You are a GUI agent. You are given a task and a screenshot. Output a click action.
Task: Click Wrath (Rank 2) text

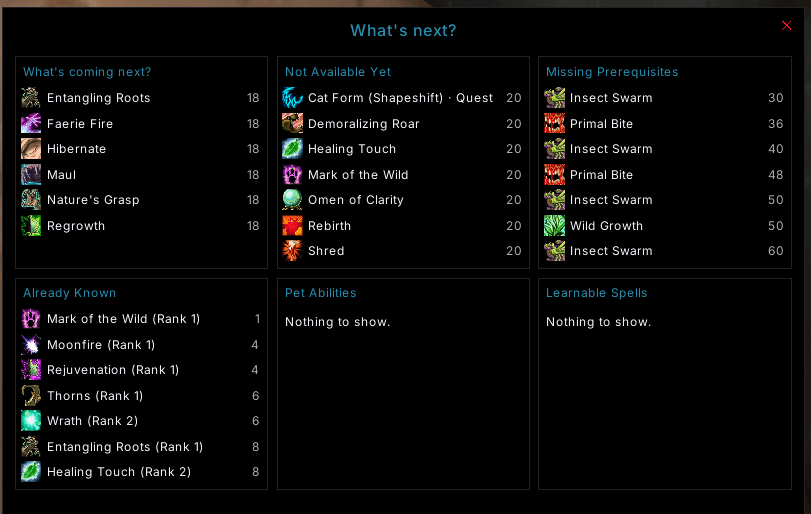[x=92, y=421]
